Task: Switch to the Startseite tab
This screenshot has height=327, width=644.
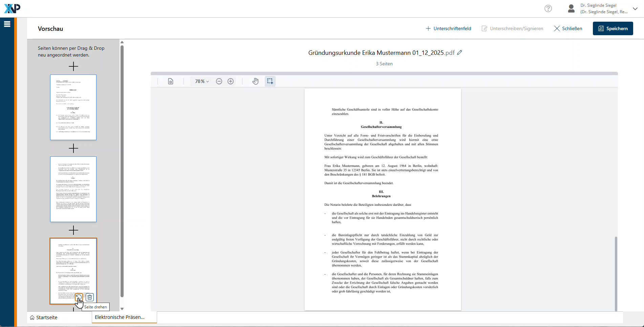Action: coord(44,318)
